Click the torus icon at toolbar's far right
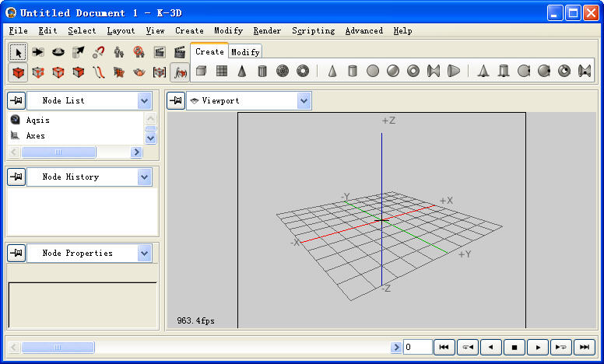 564,72
